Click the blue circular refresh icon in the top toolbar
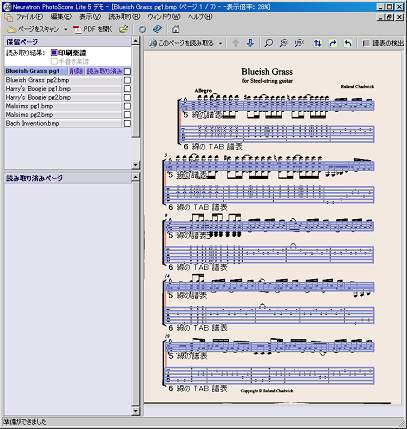 click(x=142, y=29)
